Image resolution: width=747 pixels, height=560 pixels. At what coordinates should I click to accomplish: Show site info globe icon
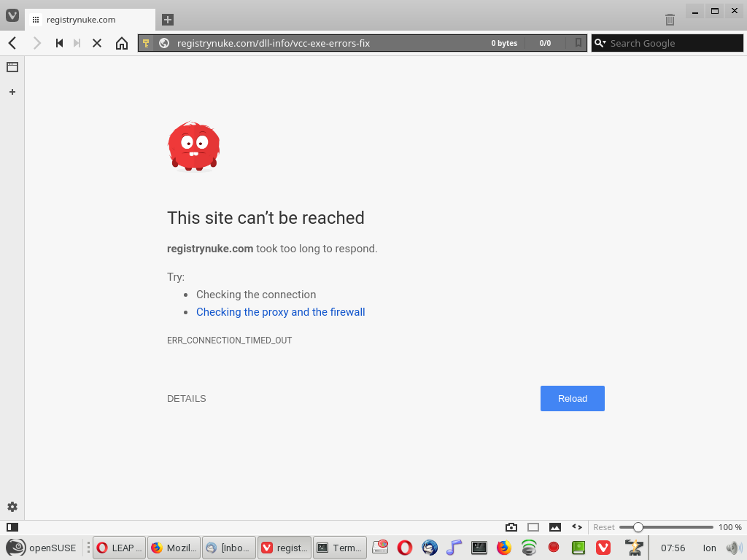(164, 43)
